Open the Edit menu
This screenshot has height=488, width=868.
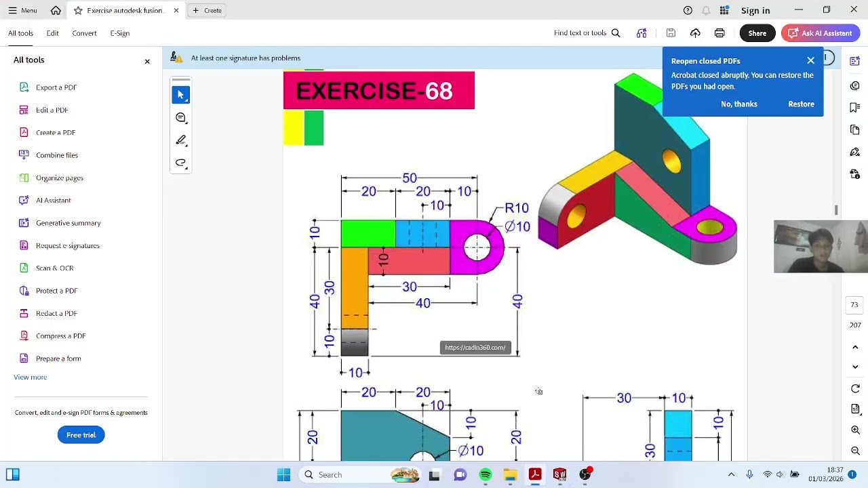point(52,33)
